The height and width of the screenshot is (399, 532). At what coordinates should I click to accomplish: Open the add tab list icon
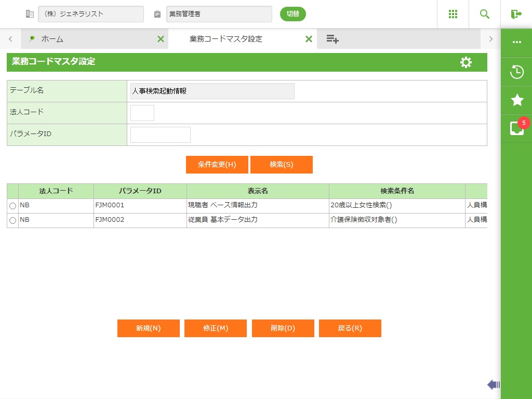332,39
